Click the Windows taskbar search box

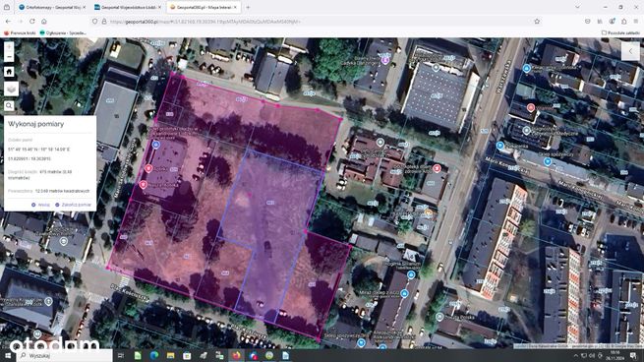65,355
